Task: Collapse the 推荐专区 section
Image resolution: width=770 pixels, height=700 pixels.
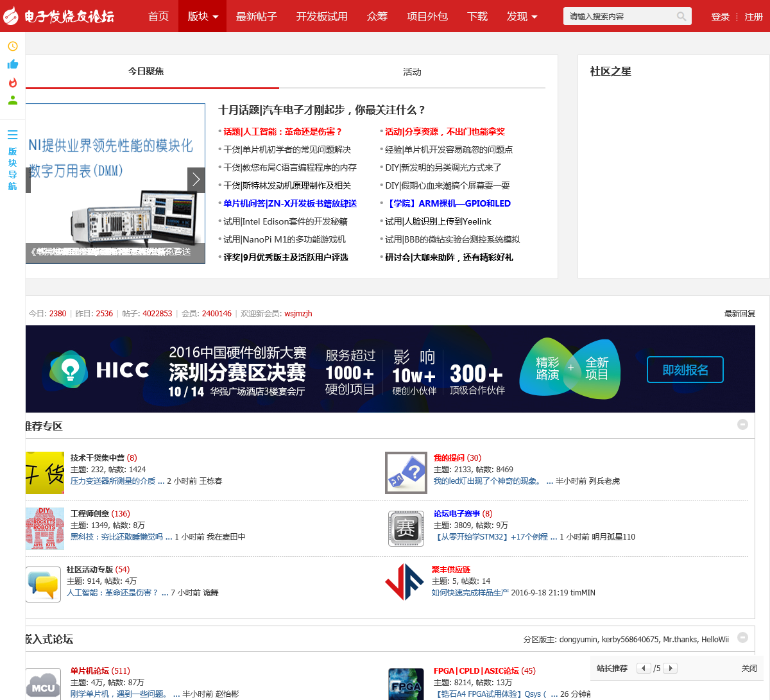Action: click(x=742, y=424)
